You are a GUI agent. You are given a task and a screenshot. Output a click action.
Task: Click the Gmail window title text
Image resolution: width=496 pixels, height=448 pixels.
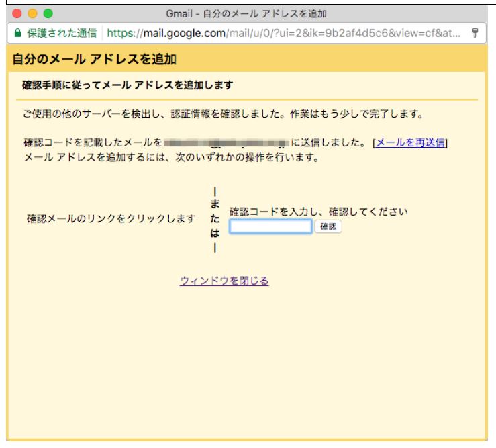(246, 13)
